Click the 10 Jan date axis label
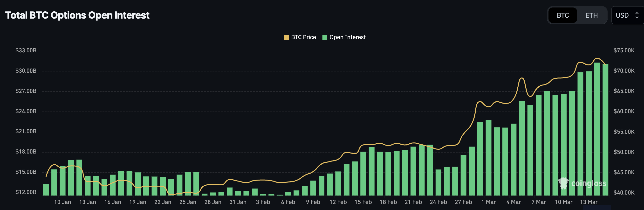The height and width of the screenshot is (210, 644). pyautogui.click(x=62, y=202)
